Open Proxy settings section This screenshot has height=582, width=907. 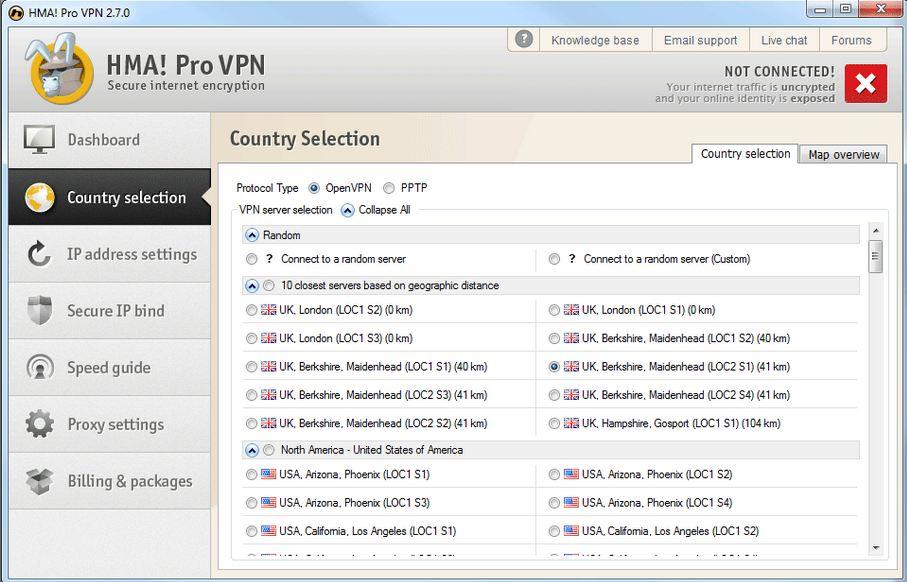pos(110,424)
